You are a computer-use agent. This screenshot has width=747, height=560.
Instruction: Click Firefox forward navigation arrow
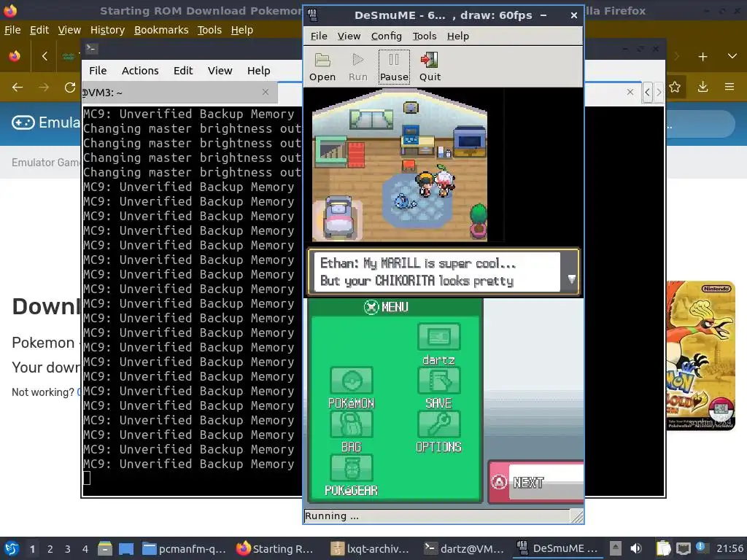pyautogui.click(x=44, y=87)
